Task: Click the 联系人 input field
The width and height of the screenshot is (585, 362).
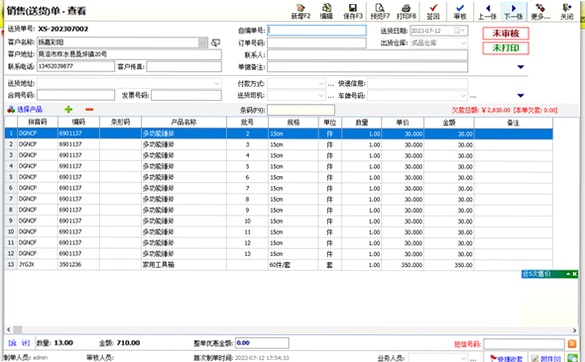Action: pos(367,55)
